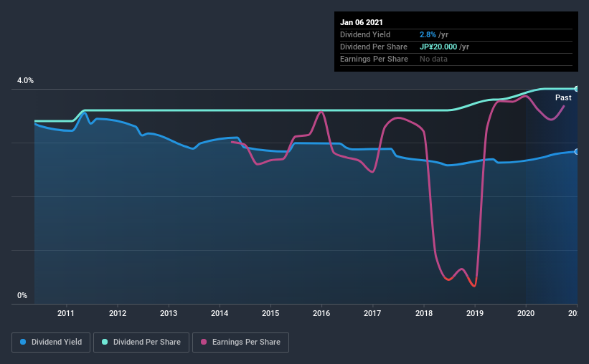Toggle the Earnings Per Share legend button
The height and width of the screenshot is (364, 589).
click(241, 343)
